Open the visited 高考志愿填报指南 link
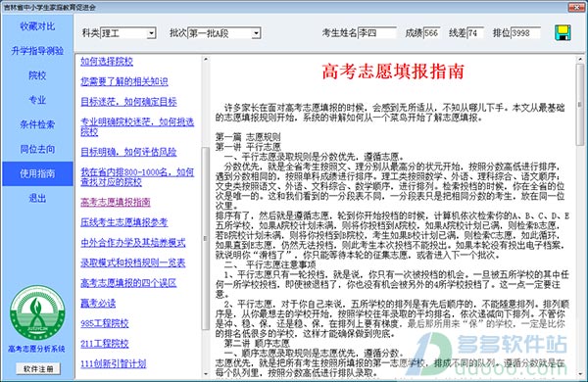The width and height of the screenshot is (588, 382). (116, 203)
